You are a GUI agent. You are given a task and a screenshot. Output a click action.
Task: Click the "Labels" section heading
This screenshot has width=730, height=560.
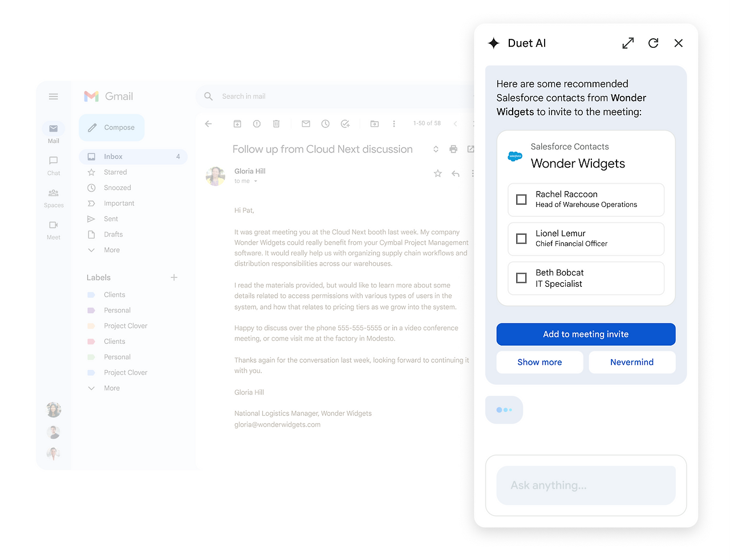coord(99,278)
